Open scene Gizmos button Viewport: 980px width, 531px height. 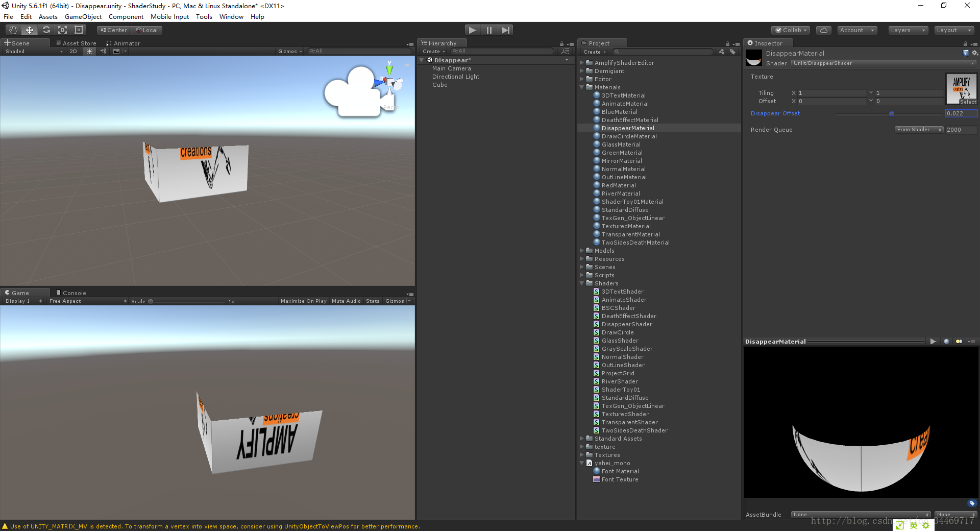pyautogui.click(x=290, y=51)
